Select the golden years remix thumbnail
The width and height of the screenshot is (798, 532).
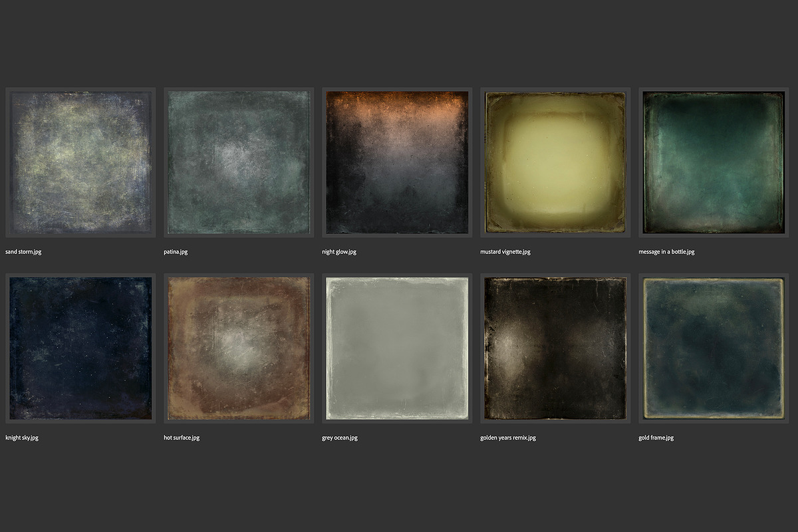point(555,348)
